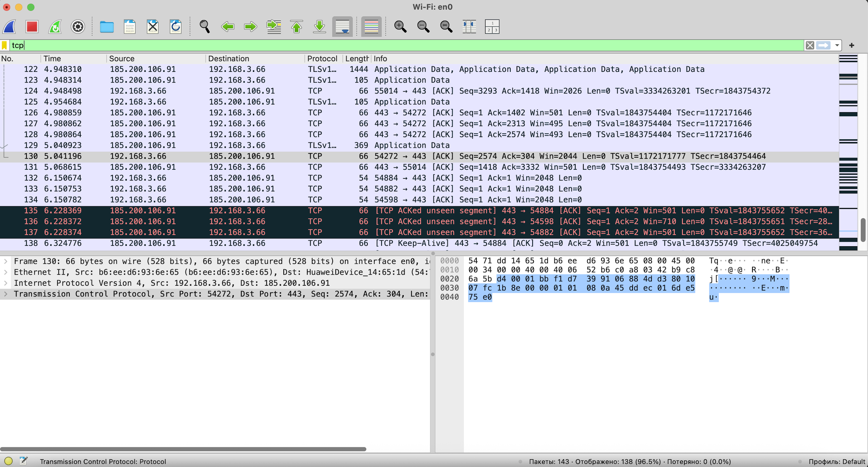Toggle packet colorization rules button

pos(371,27)
